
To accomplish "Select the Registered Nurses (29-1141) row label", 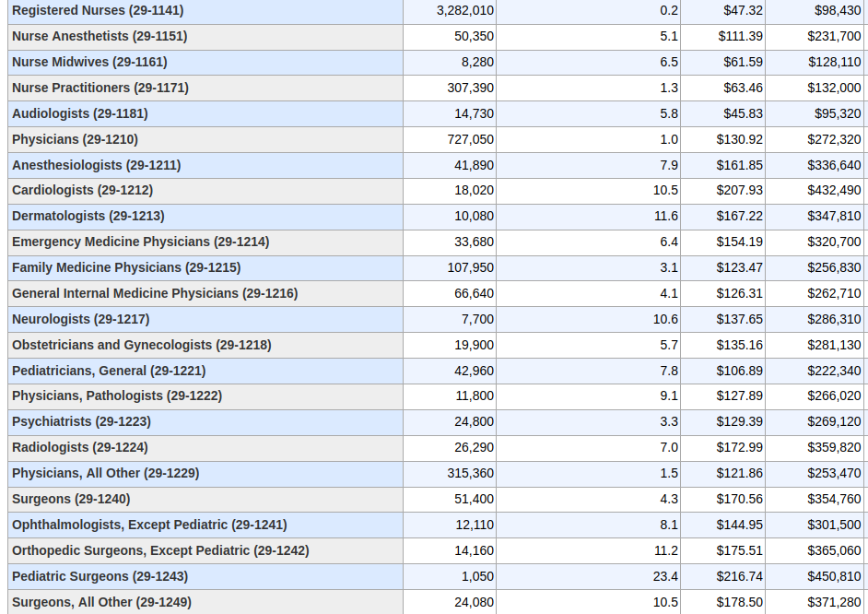I will tap(98, 10).
